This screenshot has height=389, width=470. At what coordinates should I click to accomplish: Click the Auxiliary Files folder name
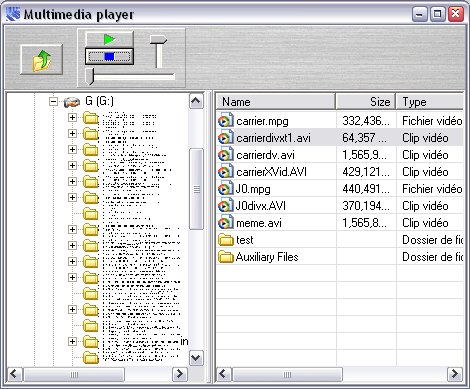267,257
